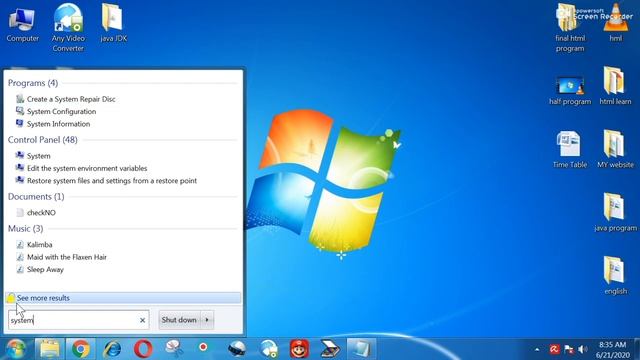Select the half program desktop icon
Viewport: 640px width, 360px height.
tap(570, 90)
